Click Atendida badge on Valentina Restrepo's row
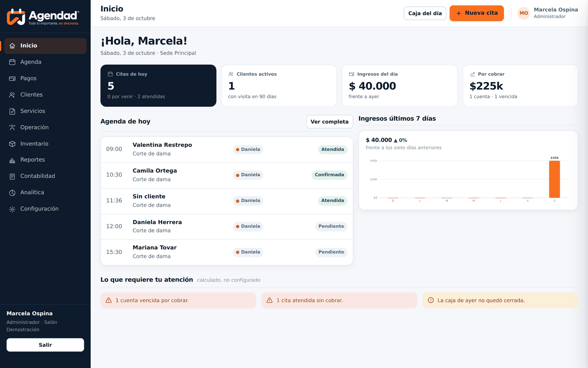588x368 pixels. [x=333, y=149]
